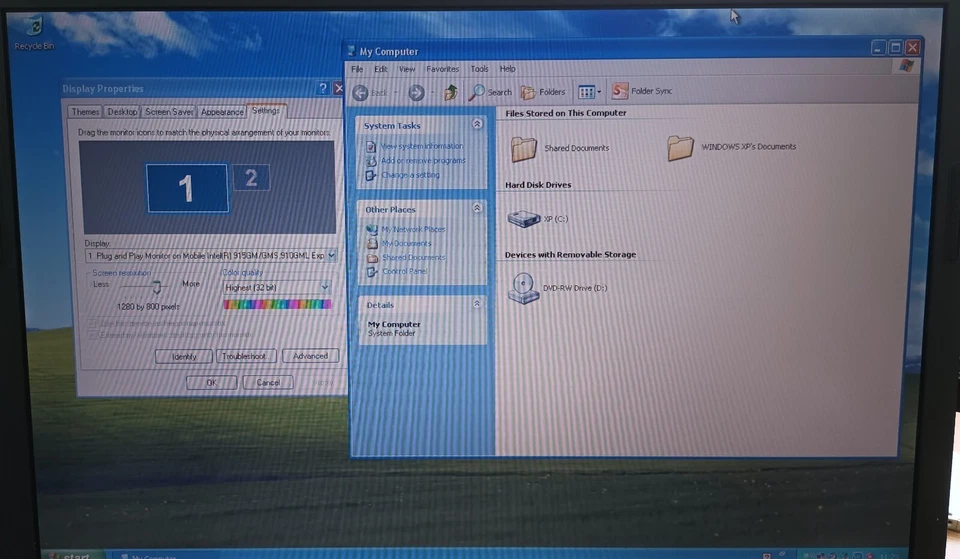Switch to Themes tab in Display Properties

click(x=85, y=112)
